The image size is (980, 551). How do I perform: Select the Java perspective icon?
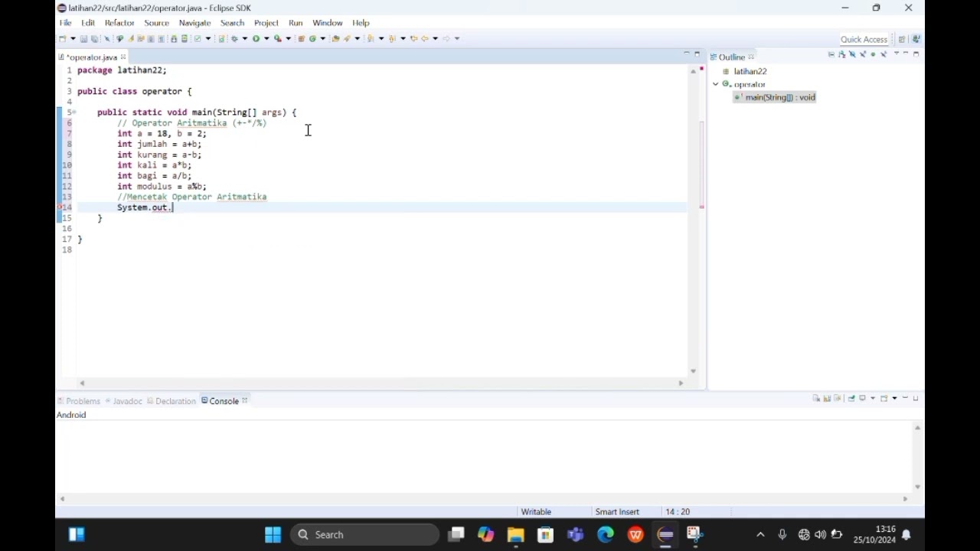click(x=916, y=39)
